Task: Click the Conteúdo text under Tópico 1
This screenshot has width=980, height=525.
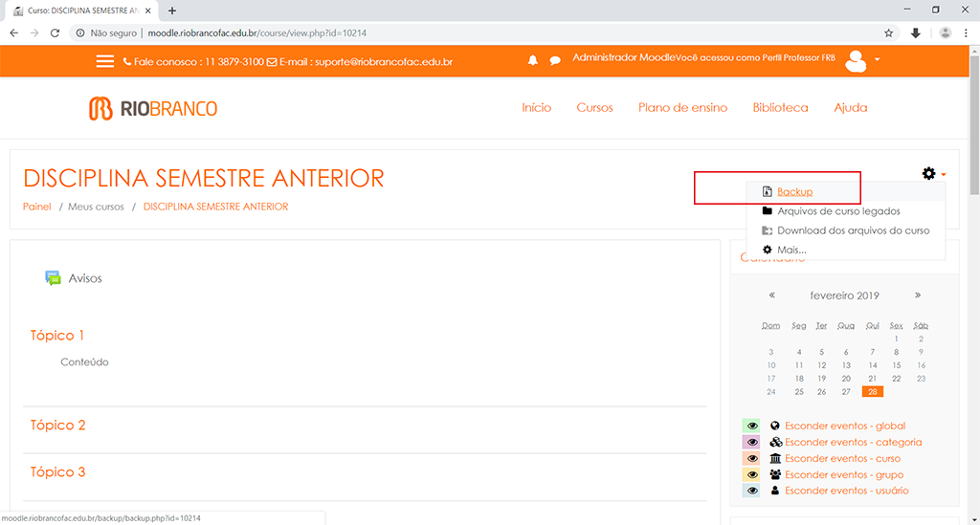Action: pos(84,362)
